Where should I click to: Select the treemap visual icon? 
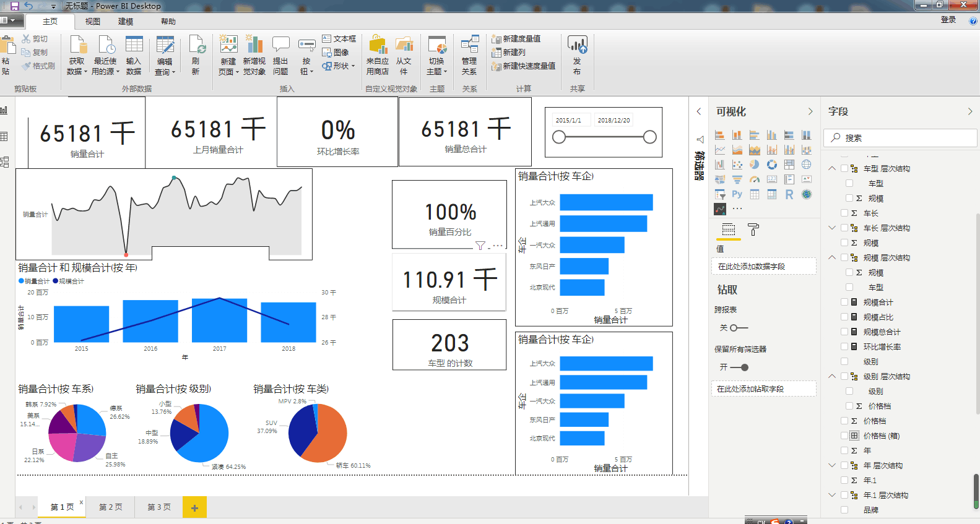tap(789, 165)
